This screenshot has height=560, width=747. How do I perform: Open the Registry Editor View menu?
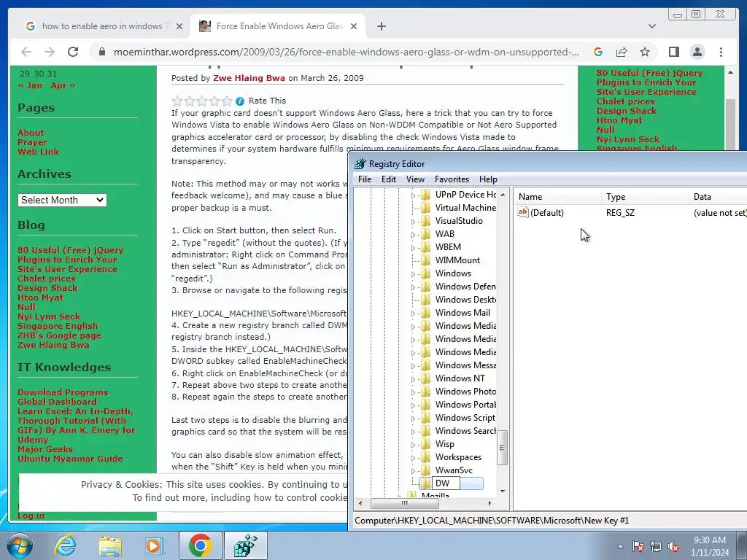[415, 179]
